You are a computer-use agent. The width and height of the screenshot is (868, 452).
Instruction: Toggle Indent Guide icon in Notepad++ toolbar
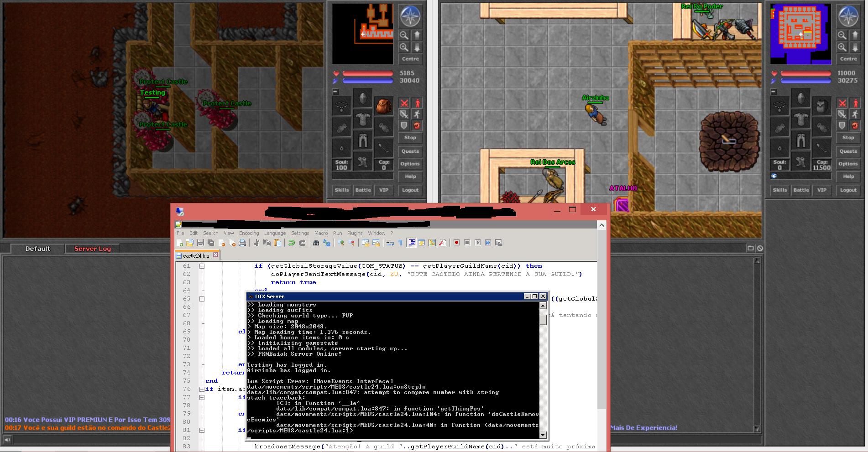point(411,243)
